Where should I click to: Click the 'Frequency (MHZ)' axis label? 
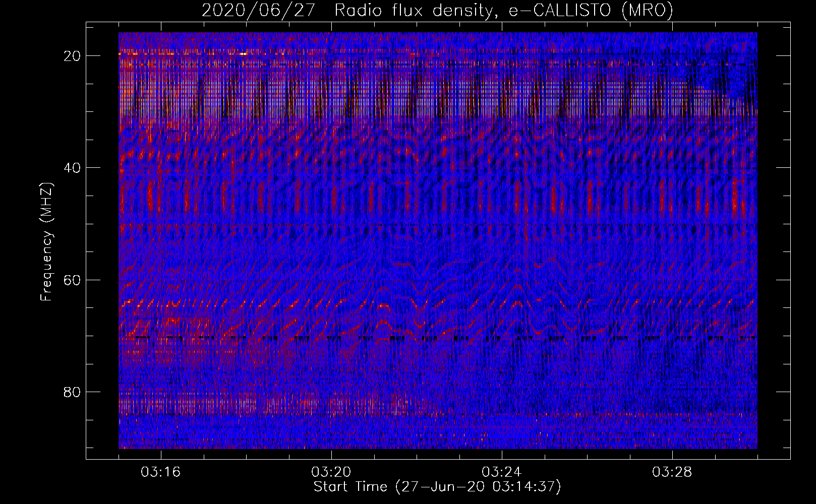click(x=46, y=242)
